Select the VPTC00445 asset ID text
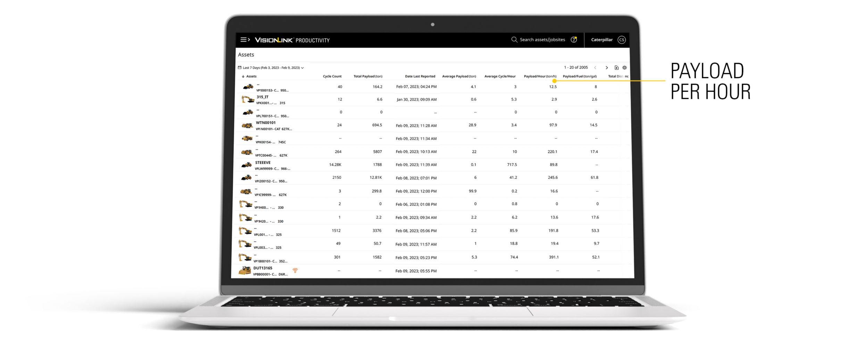Screen dimensions: 868x351 click(x=266, y=155)
